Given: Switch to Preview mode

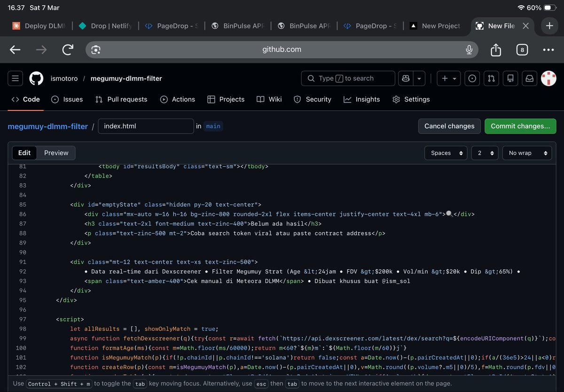Looking at the screenshot, I should [x=56, y=153].
